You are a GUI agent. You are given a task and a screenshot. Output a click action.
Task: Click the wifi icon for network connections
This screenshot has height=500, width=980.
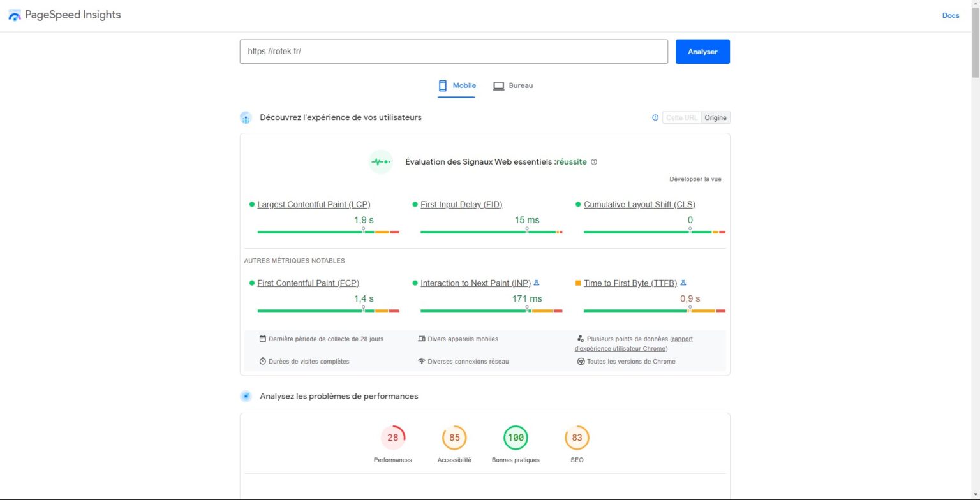pos(422,362)
